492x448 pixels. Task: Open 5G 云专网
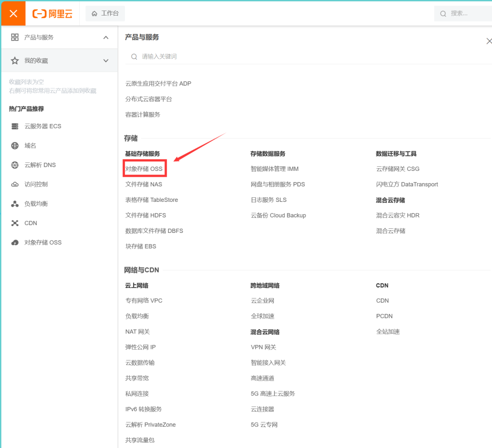coord(264,425)
